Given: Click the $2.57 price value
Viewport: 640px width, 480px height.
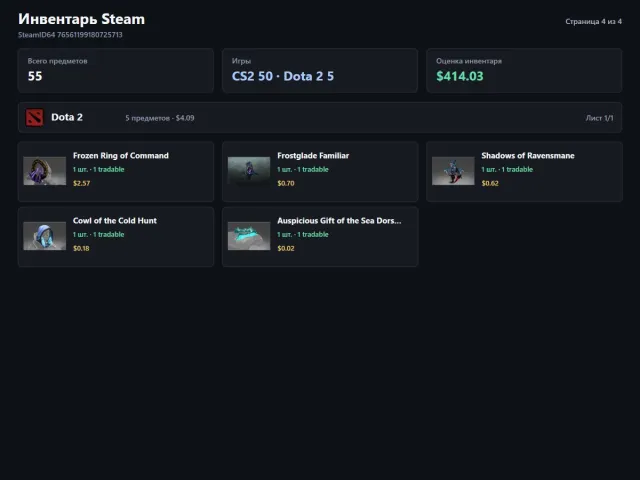Looking at the screenshot, I should (x=82, y=183).
